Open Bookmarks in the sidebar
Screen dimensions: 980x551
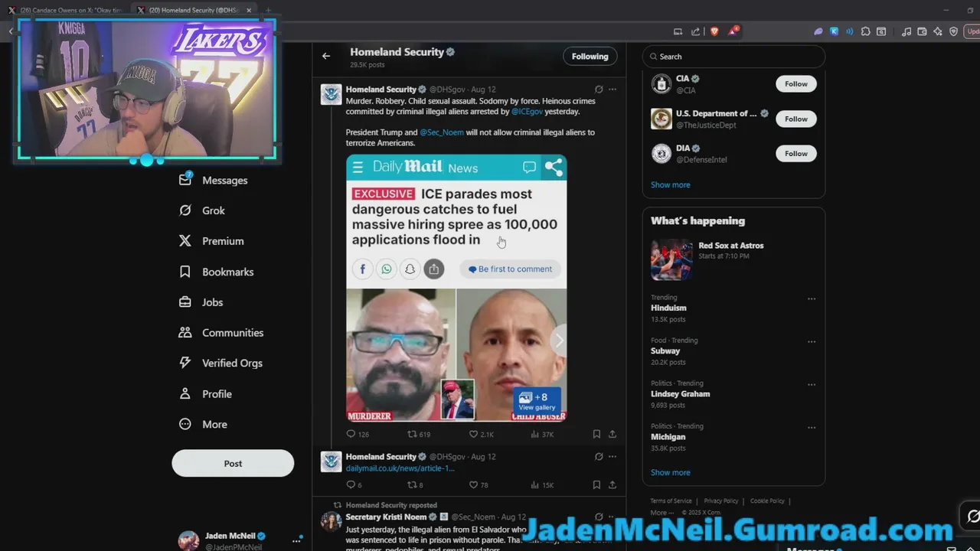click(x=216, y=272)
